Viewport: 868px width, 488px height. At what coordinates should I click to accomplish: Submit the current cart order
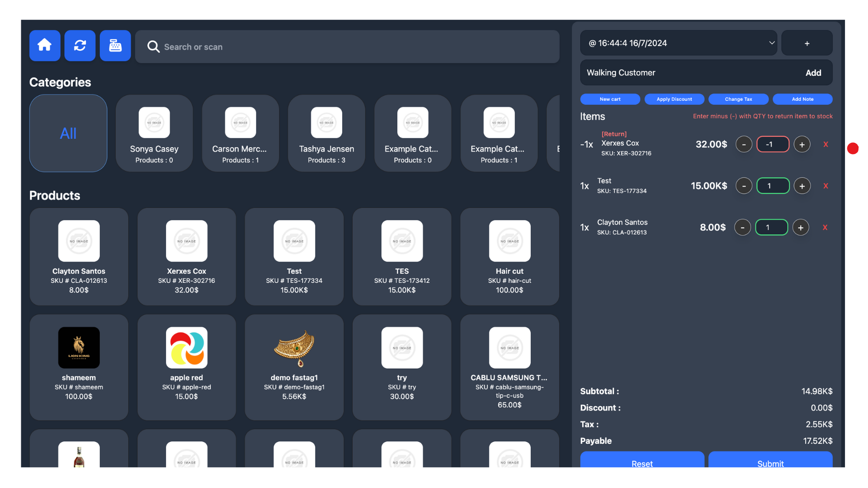pyautogui.click(x=770, y=462)
